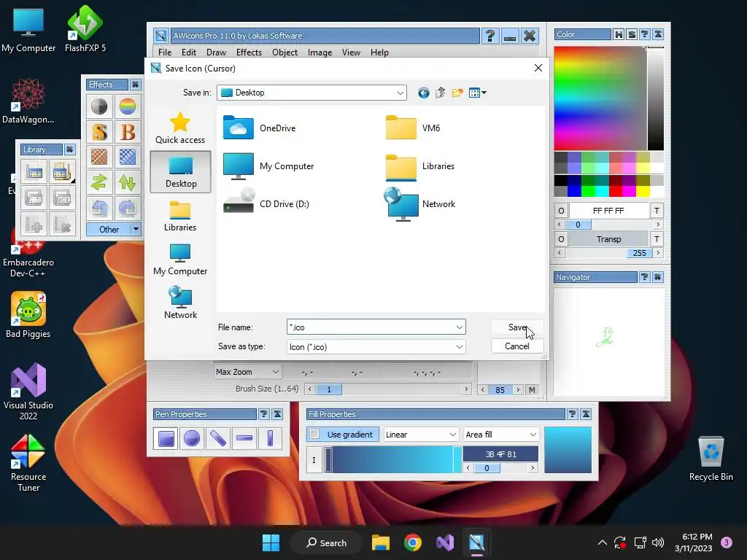747x560 pixels.
Task: Click Search on the Windows taskbar
Action: coord(326,542)
